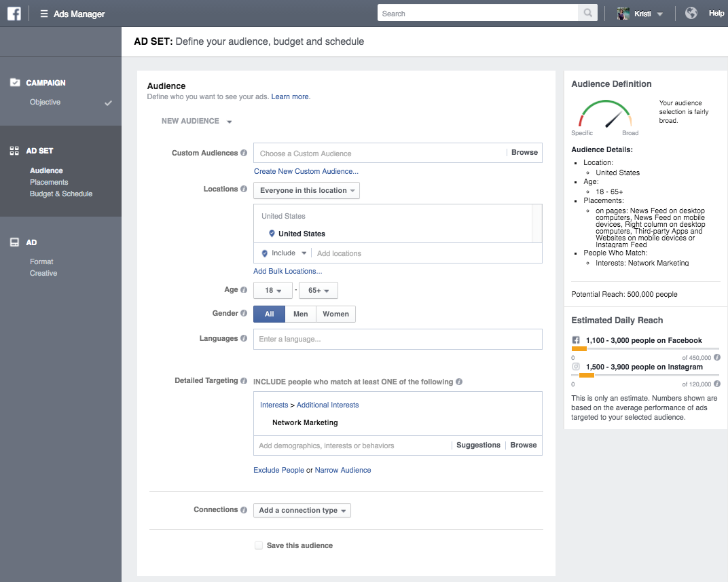Click the info icon beside Connections
This screenshot has width=728, height=582.
[244, 509]
